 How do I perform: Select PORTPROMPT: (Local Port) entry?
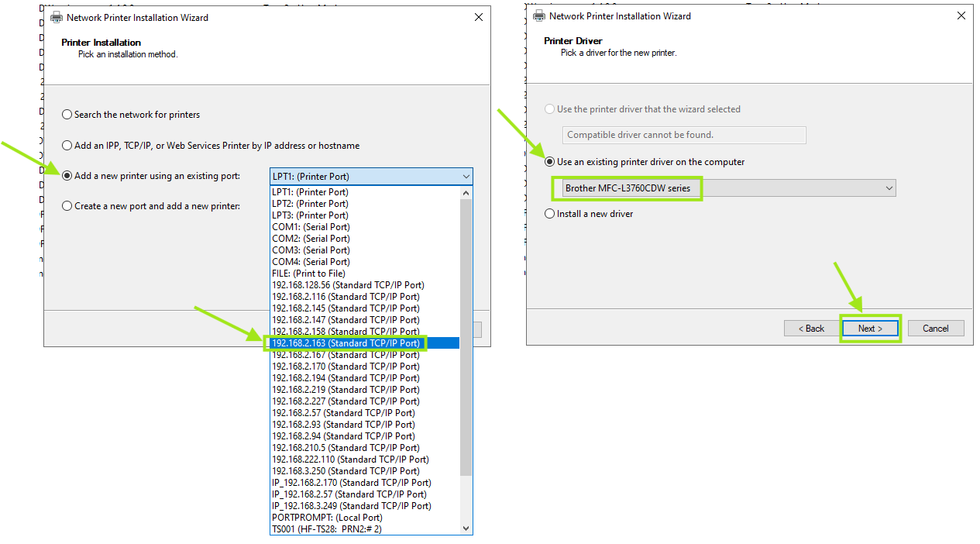[x=325, y=518]
